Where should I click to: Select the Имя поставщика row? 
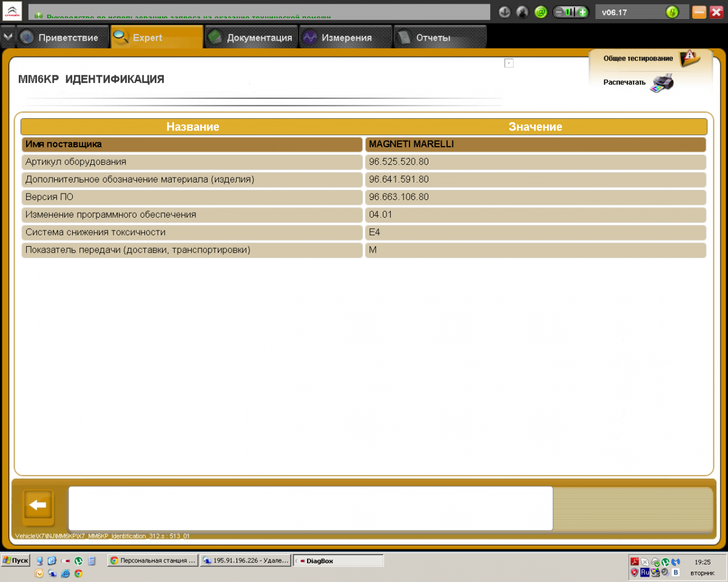click(192, 144)
